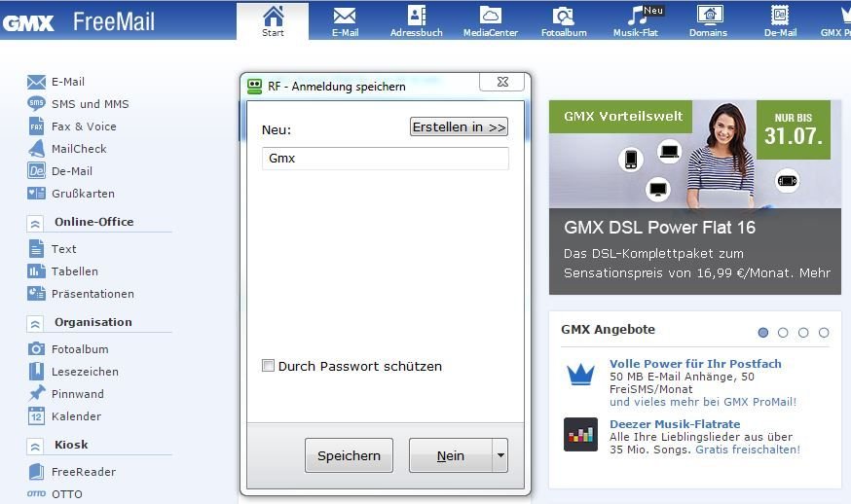Open Musik-Flat note icon
Image resolution: width=851 pixels, height=504 pixels.
click(x=636, y=16)
